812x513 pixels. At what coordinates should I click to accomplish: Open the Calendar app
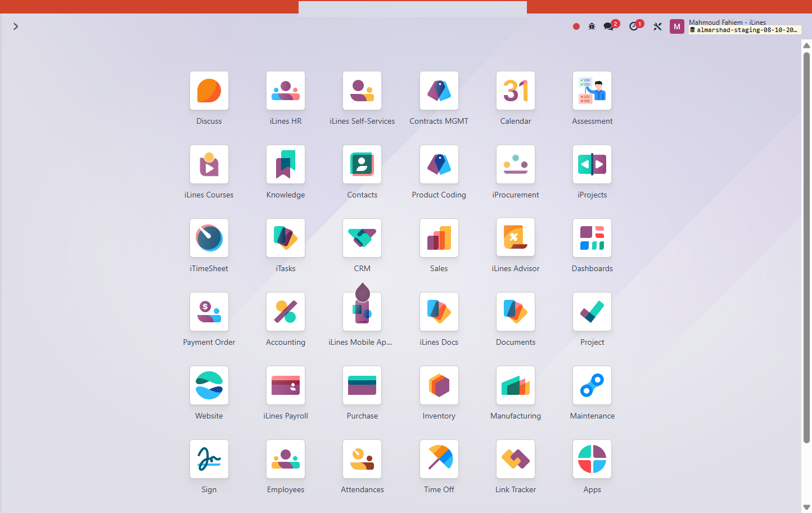coord(516,91)
